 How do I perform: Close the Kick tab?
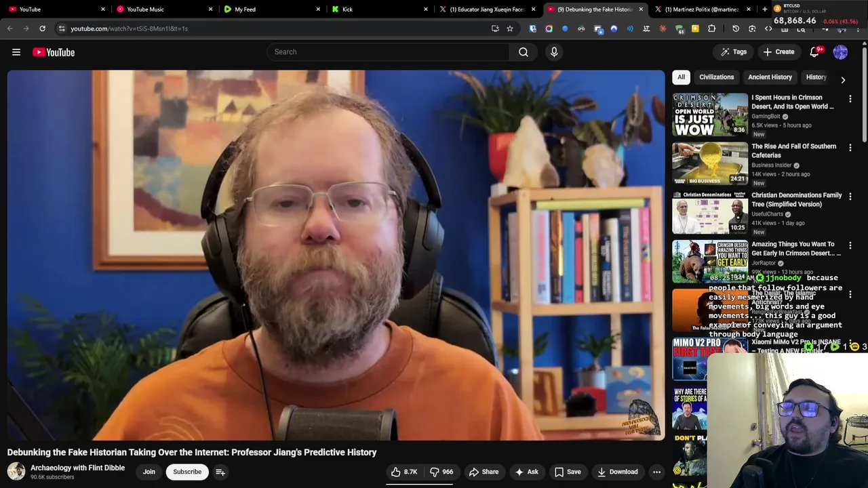point(426,9)
